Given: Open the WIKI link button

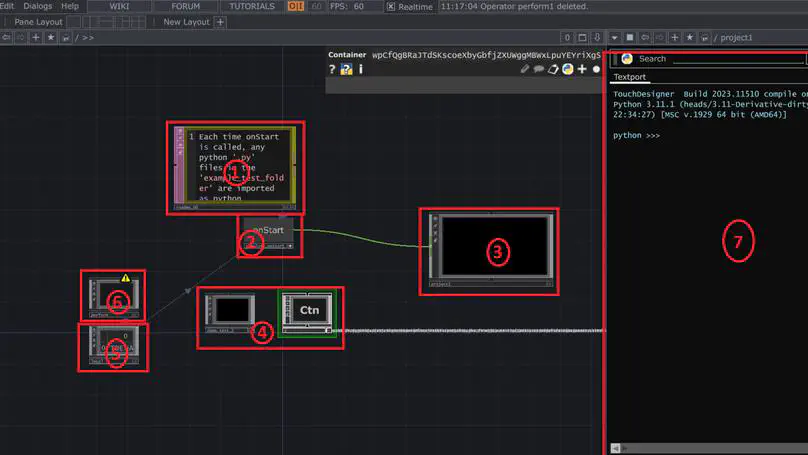Looking at the screenshot, I should (119, 7).
